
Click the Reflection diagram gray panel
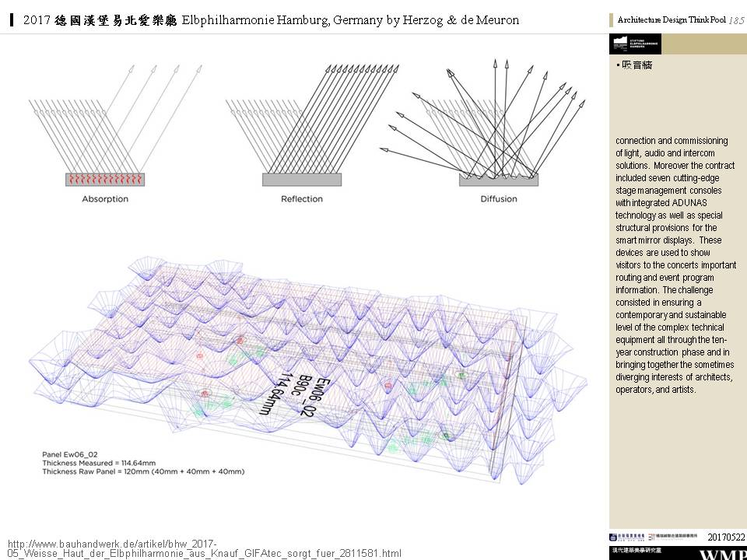pos(301,180)
